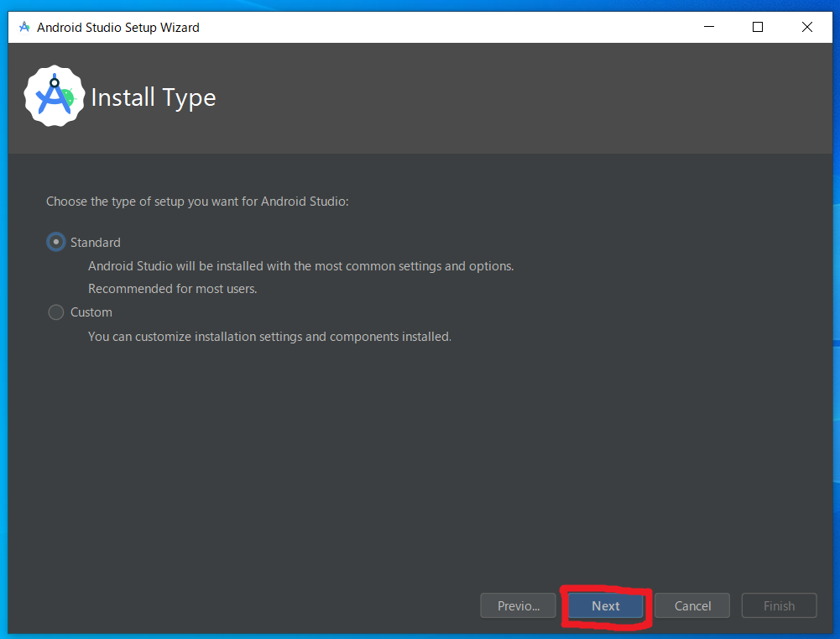Screen dimensions: 840x639
Task: Go back with the Previo... button
Action: [518, 605]
